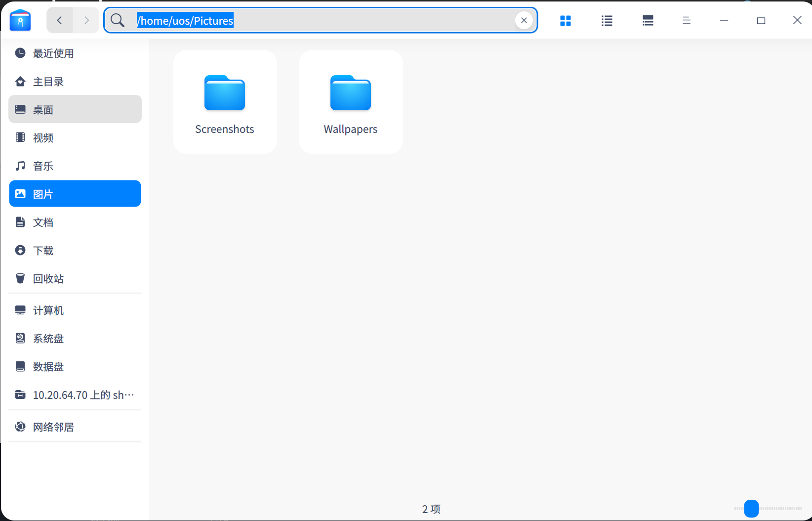
Task: Open 计算机 in the sidebar
Action: tap(75, 310)
